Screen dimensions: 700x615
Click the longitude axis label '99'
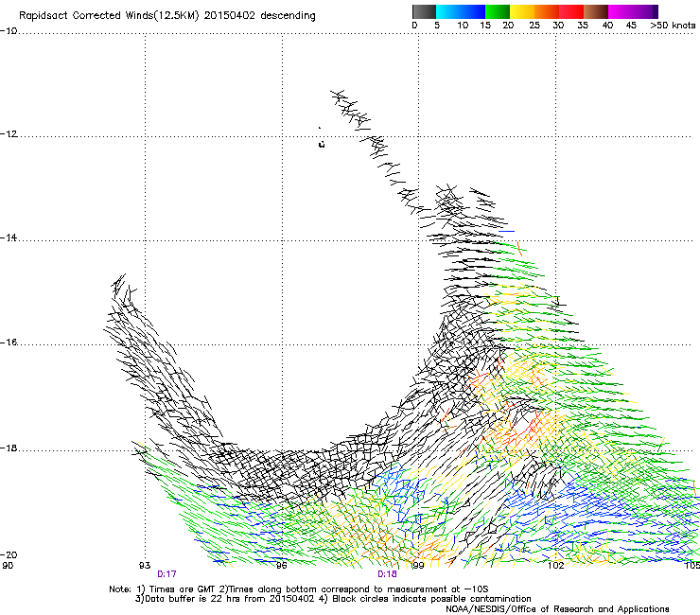[x=418, y=566]
